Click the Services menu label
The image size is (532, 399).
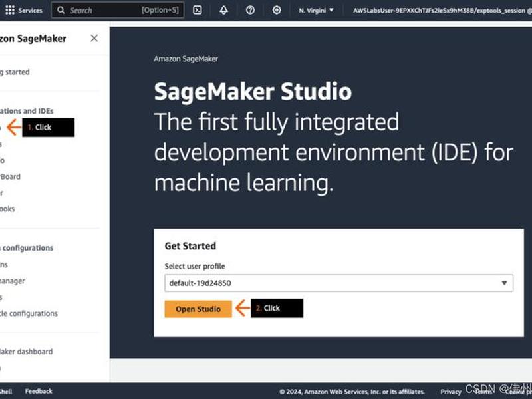pyautogui.click(x=30, y=11)
